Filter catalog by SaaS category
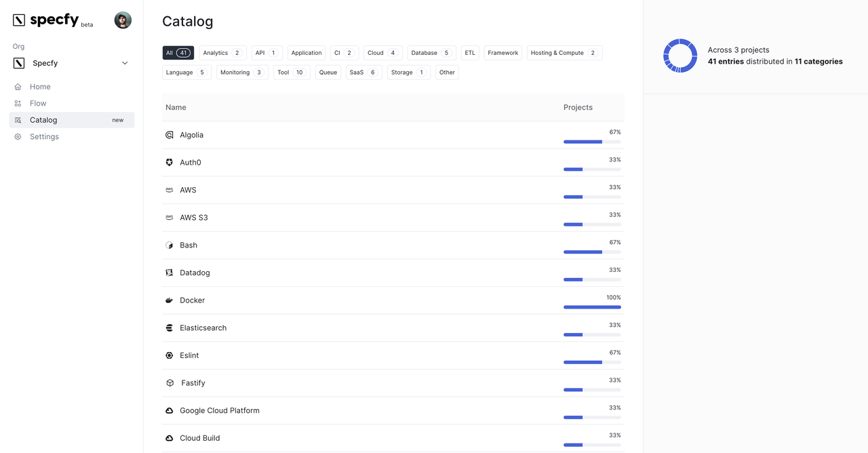The height and width of the screenshot is (453, 868). [363, 73]
